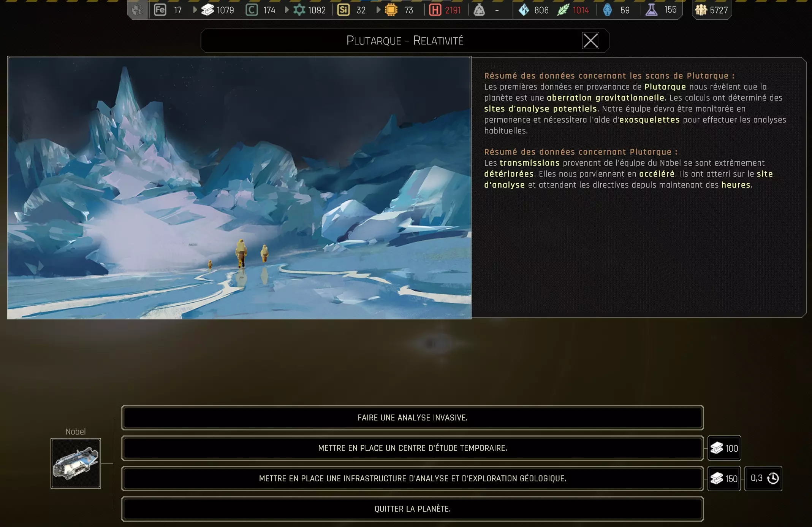This screenshot has height=527, width=812.
Task: Click the Nobel ship thumbnail
Action: pyautogui.click(x=76, y=463)
